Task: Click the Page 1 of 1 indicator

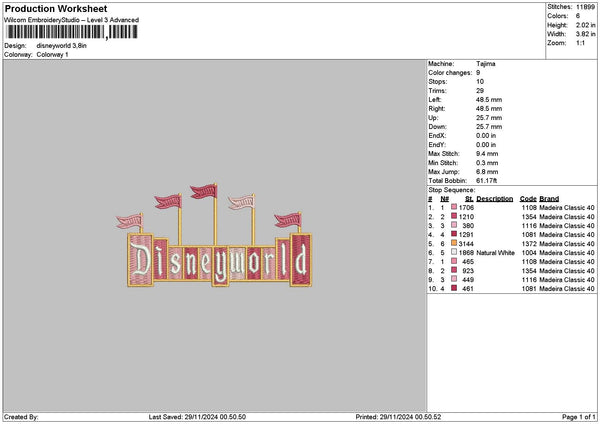Action: (x=579, y=417)
